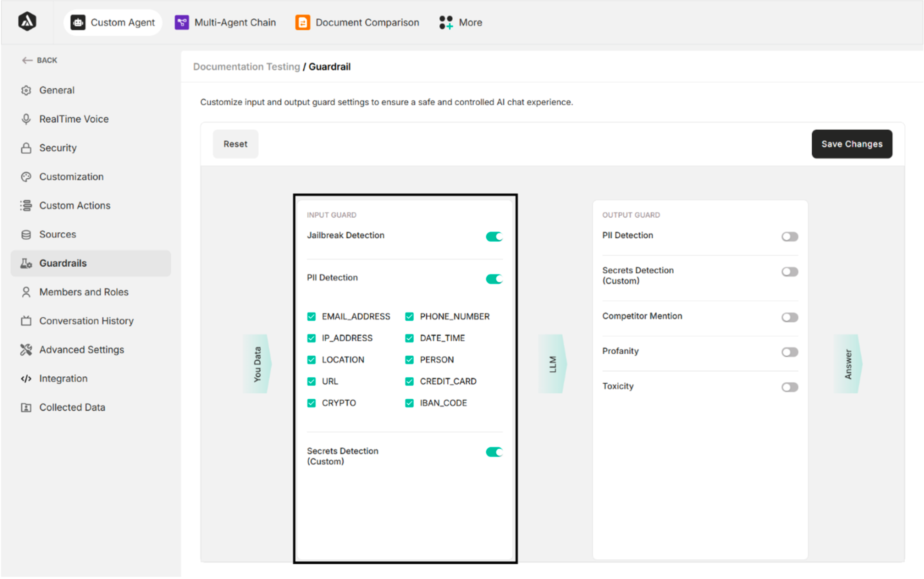Click the Reset button
Screen dimensions: 924x579
coord(235,144)
